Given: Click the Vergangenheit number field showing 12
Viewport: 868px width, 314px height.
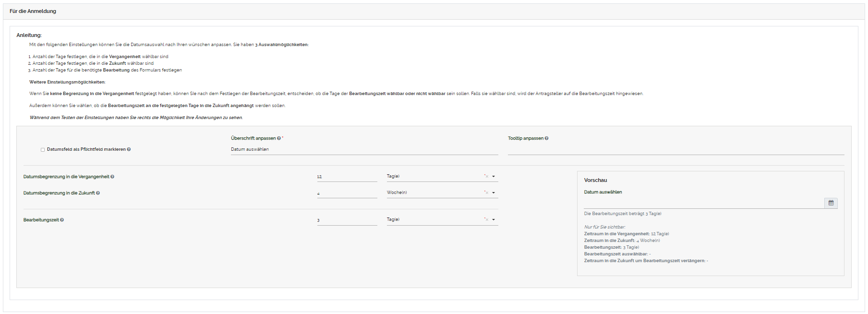Looking at the screenshot, I should (347, 177).
